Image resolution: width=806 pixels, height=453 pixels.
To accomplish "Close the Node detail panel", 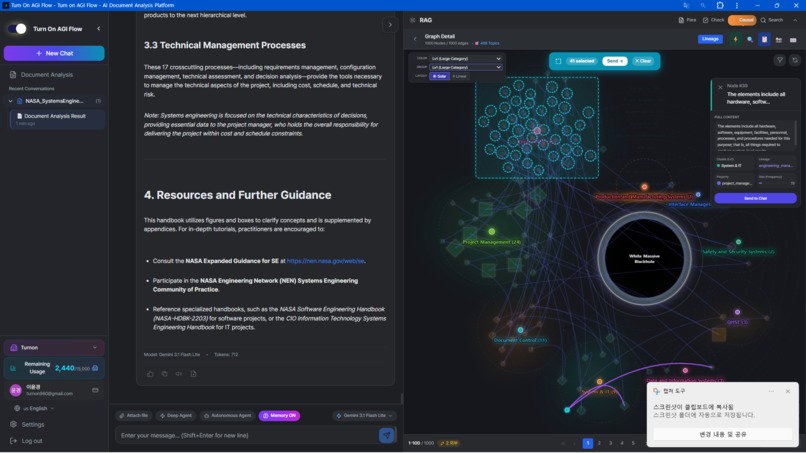I will pos(720,87).
